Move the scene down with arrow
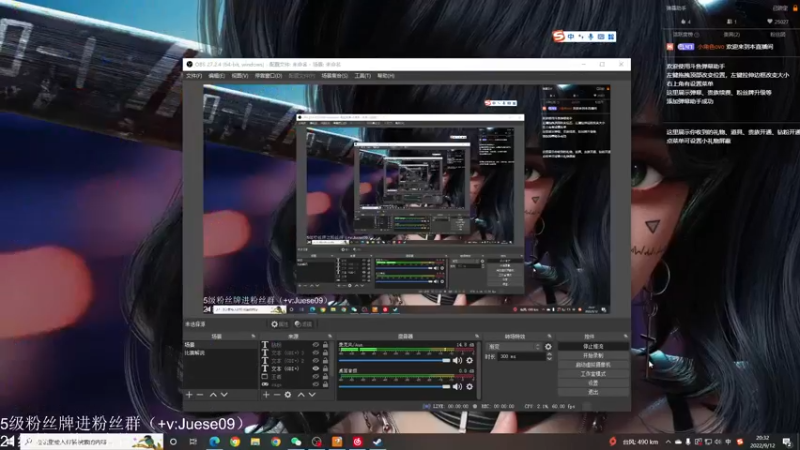 tap(224, 395)
